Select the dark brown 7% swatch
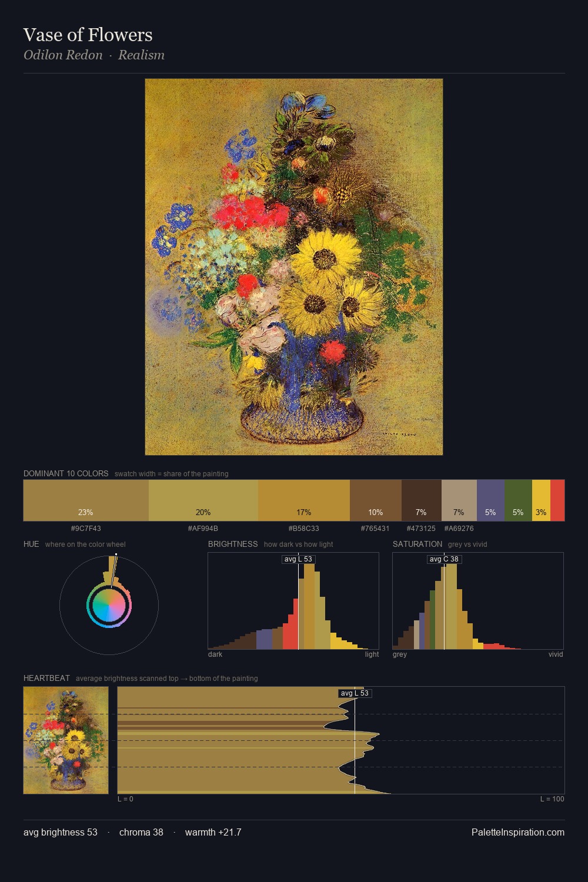The width and height of the screenshot is (588, 882). (x=422, y=500)
